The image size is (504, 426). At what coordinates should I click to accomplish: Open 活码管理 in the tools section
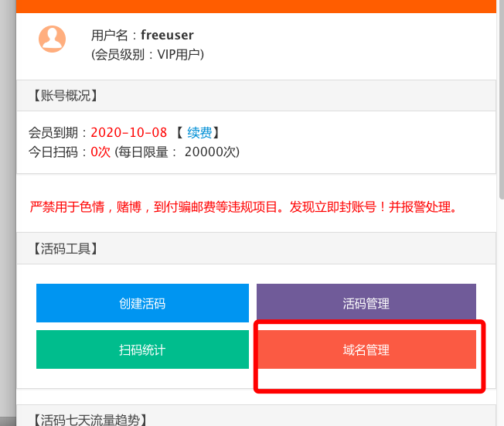pos(366,302)
